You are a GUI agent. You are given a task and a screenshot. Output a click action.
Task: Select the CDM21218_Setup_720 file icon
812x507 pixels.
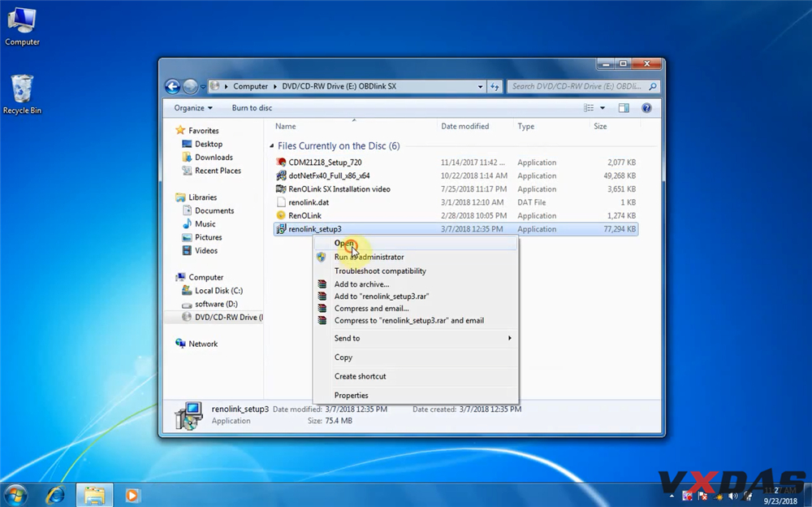(x=281, y=162)
